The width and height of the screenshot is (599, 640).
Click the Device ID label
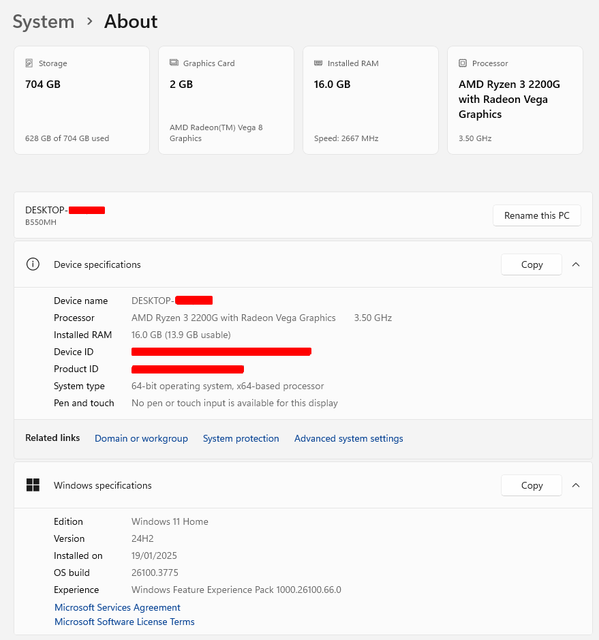[73, 351]
